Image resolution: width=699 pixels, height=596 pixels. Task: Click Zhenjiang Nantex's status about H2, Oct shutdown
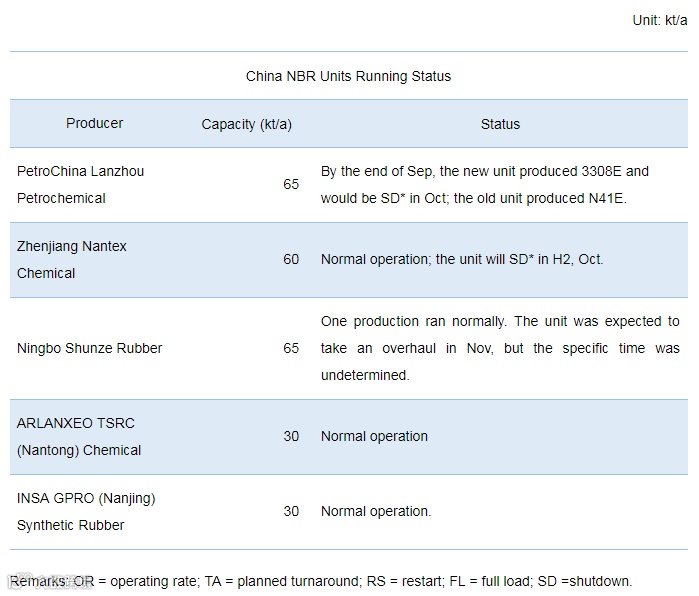tap(462, 260)
